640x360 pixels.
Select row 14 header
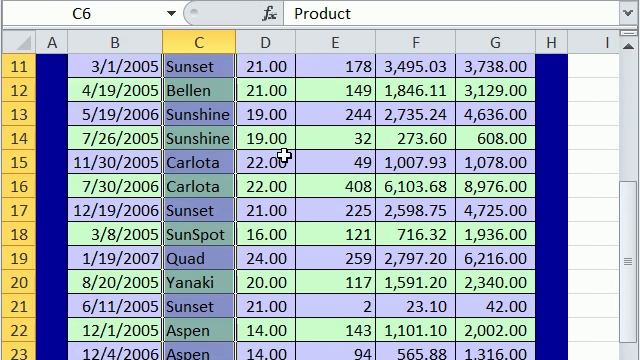coord(19,138)
